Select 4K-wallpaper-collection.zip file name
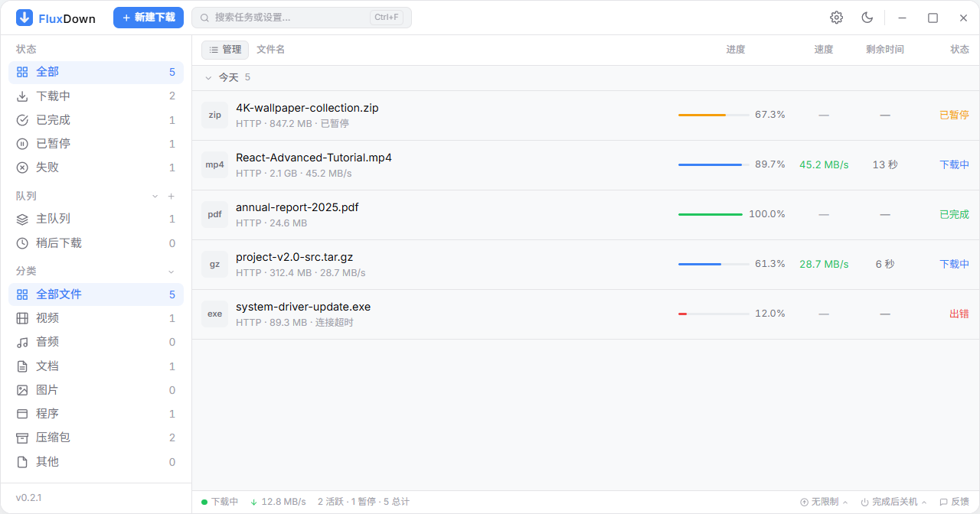This screenshot has height=514, width=980. click(307, 108)
